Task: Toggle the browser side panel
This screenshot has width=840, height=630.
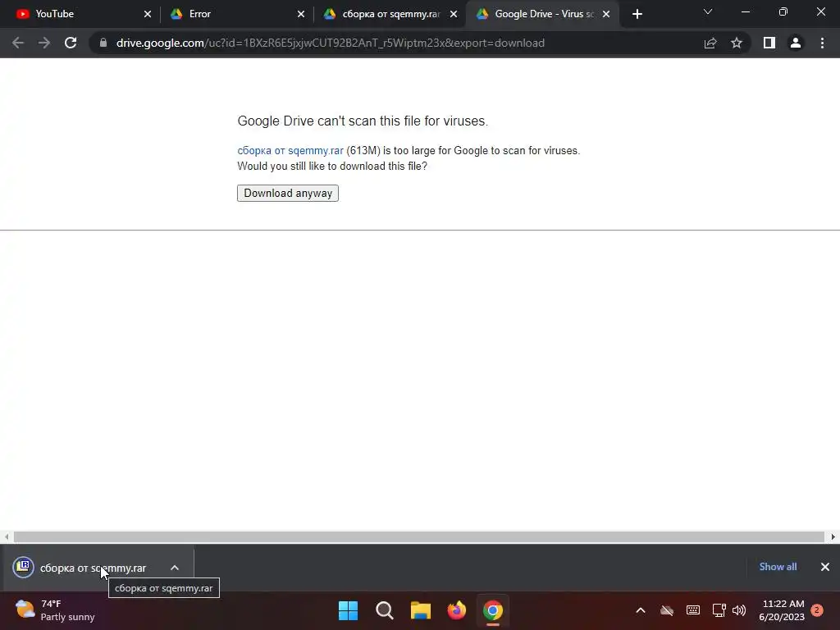Action: point(769,43)
